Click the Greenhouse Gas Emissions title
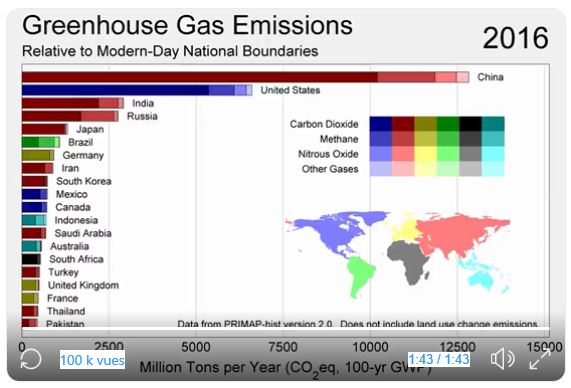 point(187,25)
